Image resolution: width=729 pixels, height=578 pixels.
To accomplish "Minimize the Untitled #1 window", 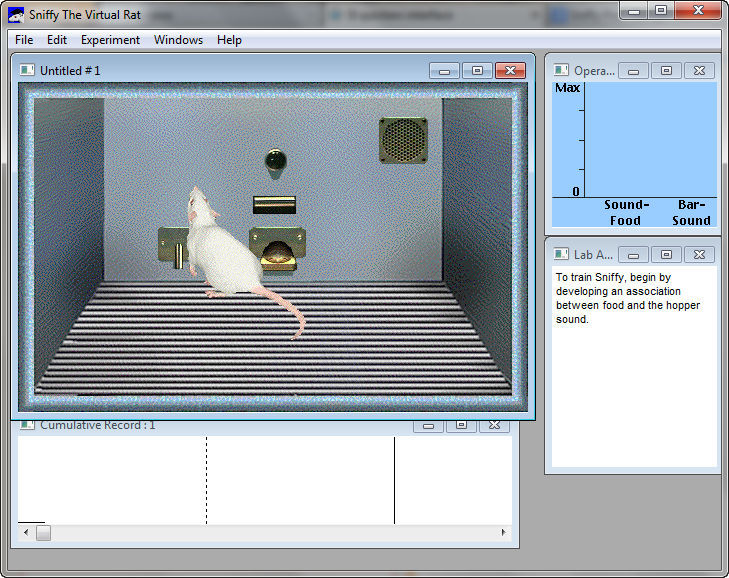I will [x=444, y=71].
